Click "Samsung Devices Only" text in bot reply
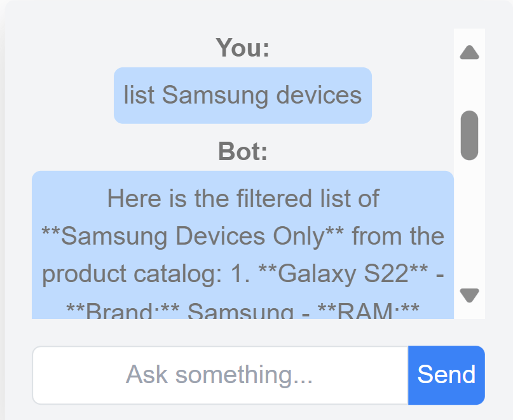Screen dimensions: 513x420 (193, 236)
